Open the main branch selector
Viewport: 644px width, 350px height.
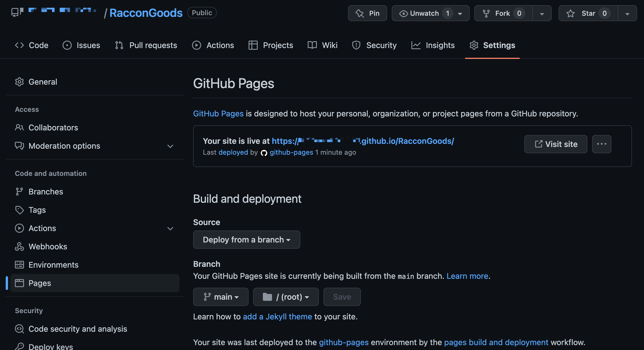click(x=221, y=297)
